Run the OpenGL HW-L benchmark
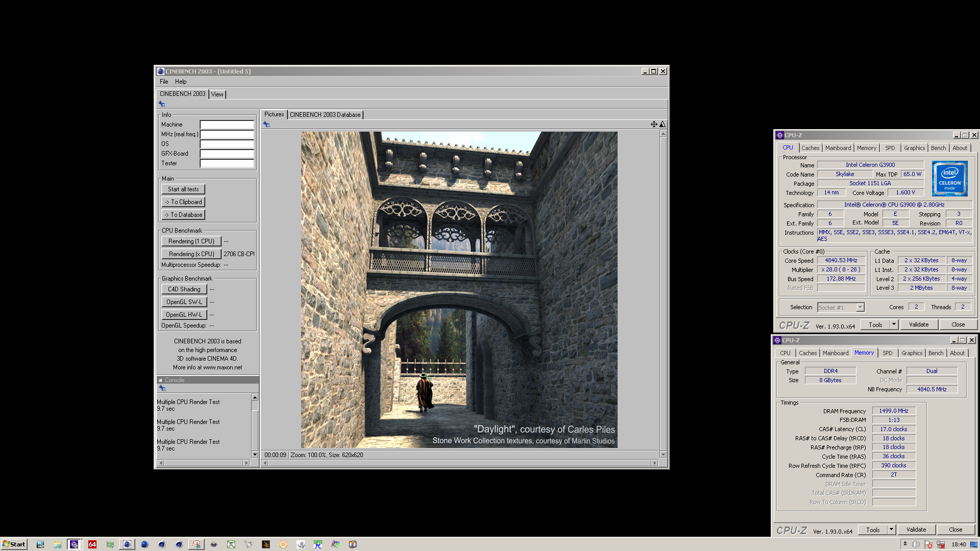The height and width of the screenshot is (551, 980). pos(184,315)
